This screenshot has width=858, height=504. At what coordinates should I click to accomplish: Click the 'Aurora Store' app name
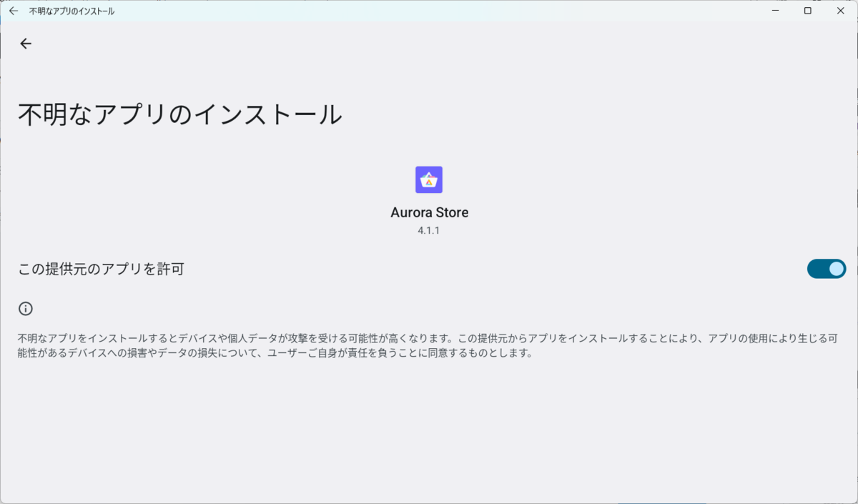(x=430, y=212)
